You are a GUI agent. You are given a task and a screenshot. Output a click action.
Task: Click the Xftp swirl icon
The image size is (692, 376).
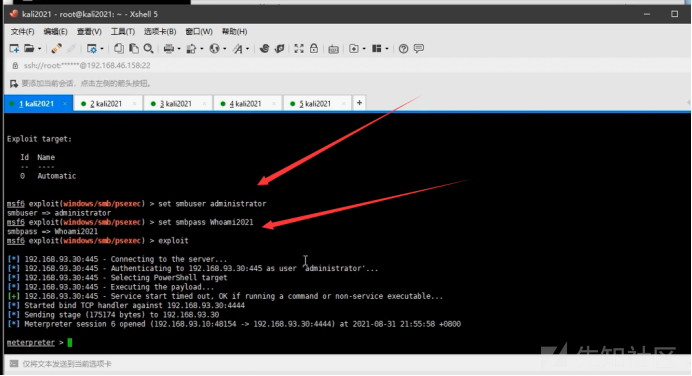[264, 49]
